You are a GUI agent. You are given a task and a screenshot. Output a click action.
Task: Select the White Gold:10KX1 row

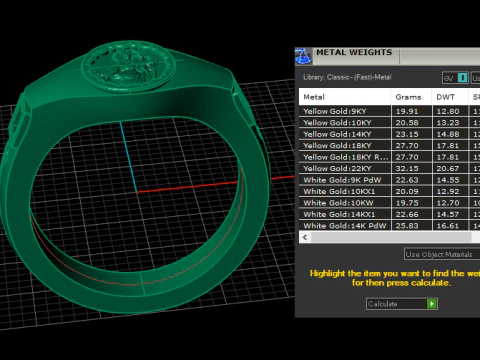pos(389,191)
